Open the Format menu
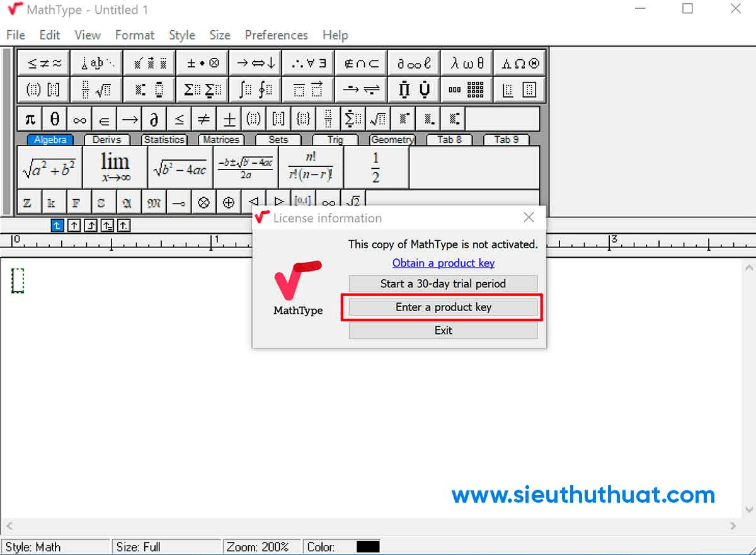The width and height of the screenshot is (756, 555). (x=135, y=35)
